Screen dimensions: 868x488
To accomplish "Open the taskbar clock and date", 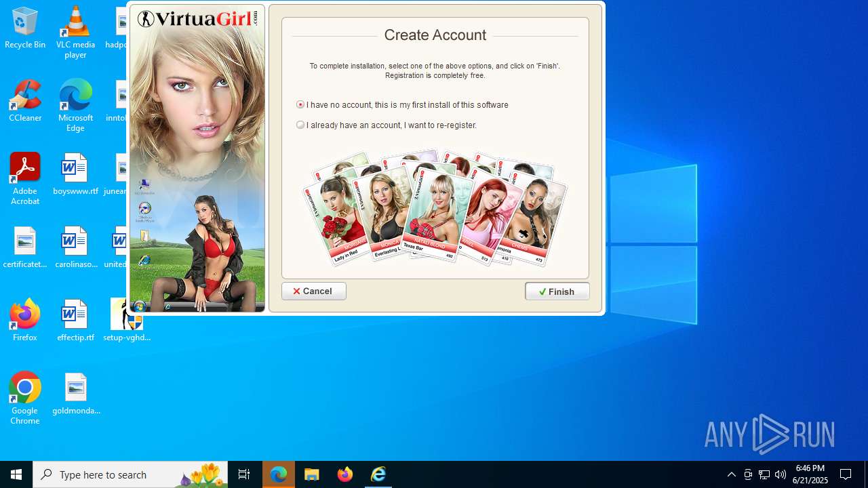I will coord(810,474).
